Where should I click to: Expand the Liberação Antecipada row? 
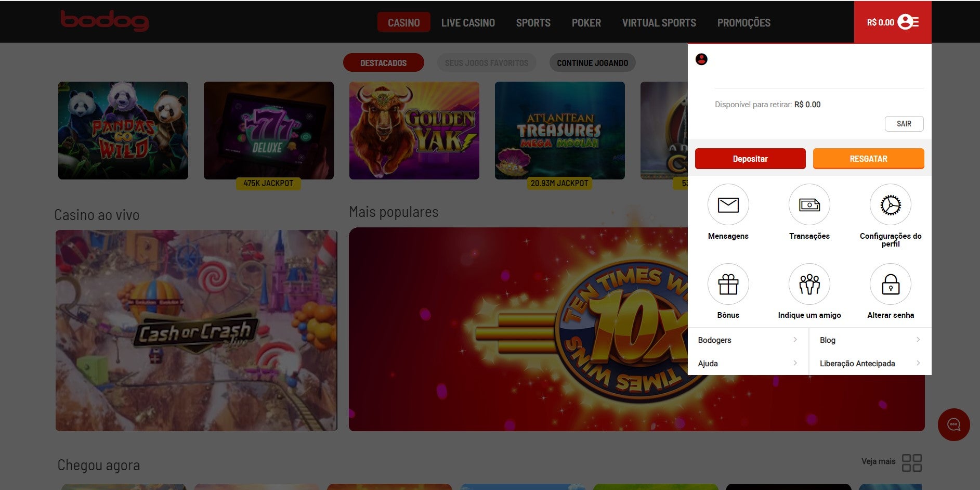coord(870,363)
